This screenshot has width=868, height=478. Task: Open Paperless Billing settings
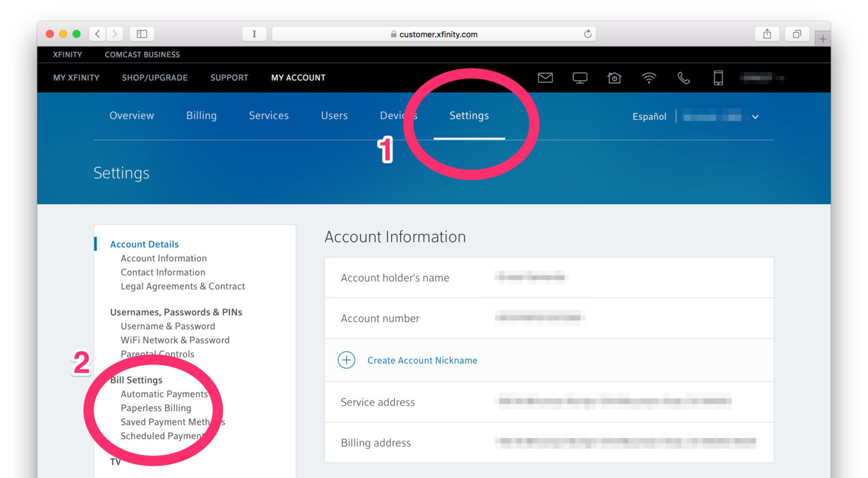tap(156, 408)
